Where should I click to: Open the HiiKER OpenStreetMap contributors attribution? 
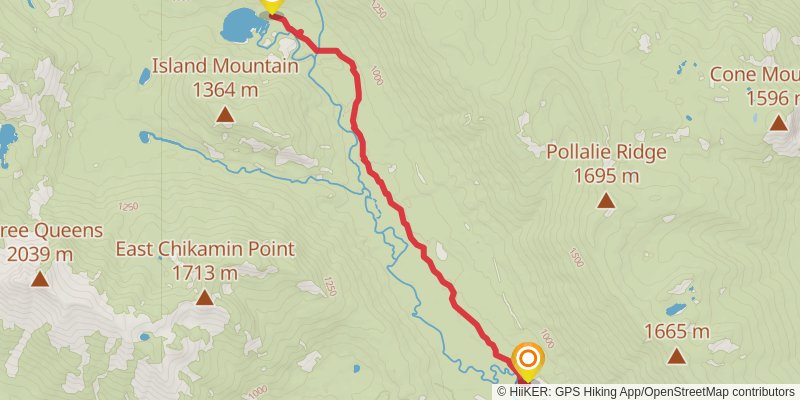point(646,391)
